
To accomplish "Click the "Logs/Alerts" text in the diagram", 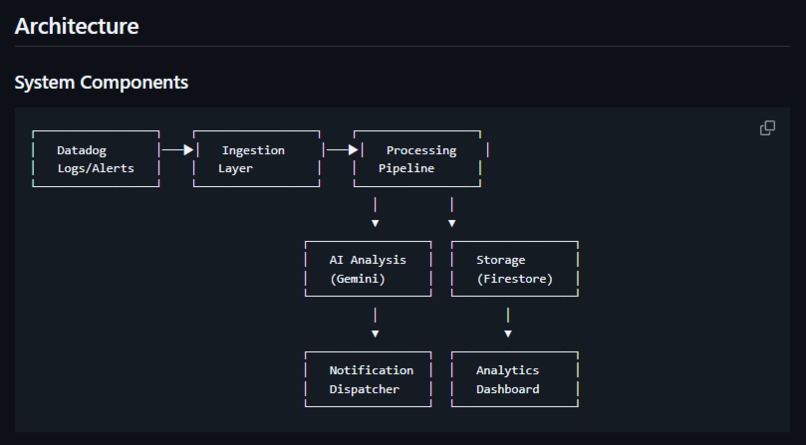I will 95,169.
